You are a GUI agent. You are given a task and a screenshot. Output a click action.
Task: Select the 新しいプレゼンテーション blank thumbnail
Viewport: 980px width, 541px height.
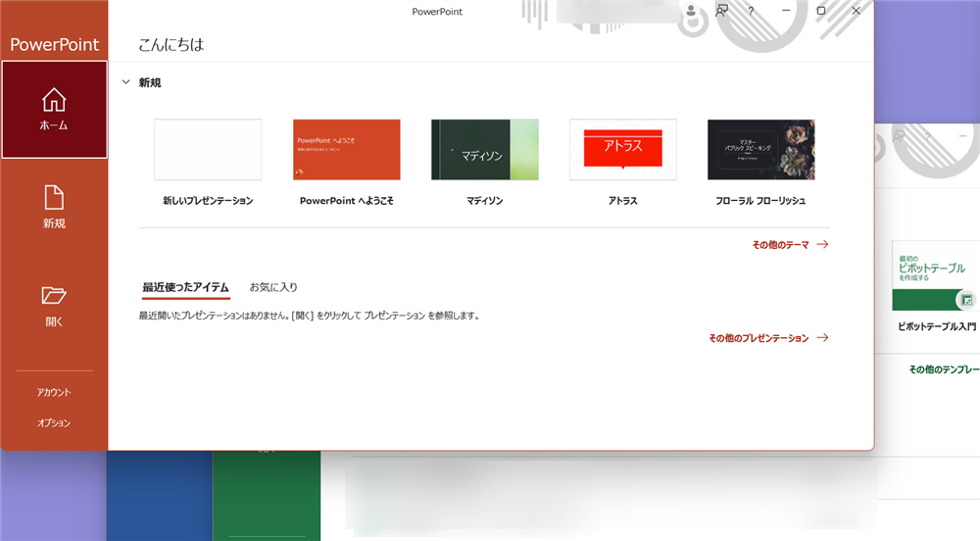point(208,149)
